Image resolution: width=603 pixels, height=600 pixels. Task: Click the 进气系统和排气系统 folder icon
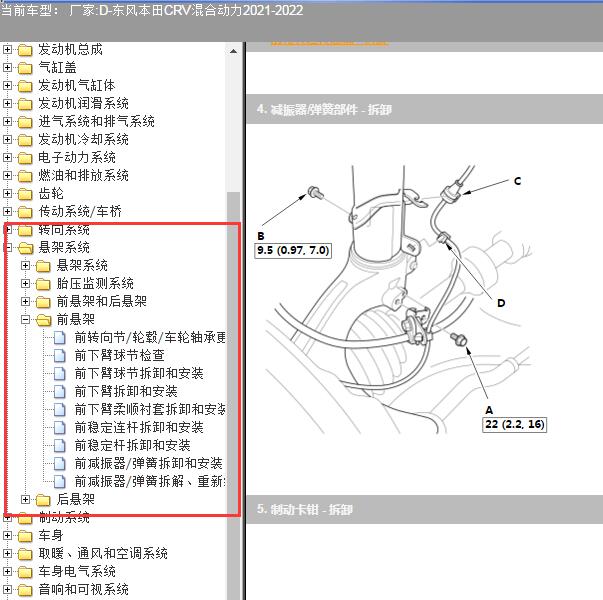[25, 122]
